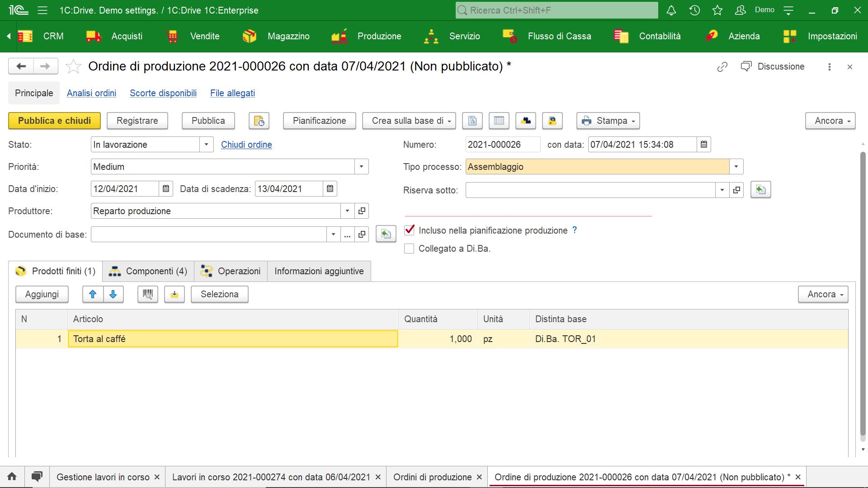Open the table toolbar Ancora menu
868x488 pixels.
click(x=823, y=294)
